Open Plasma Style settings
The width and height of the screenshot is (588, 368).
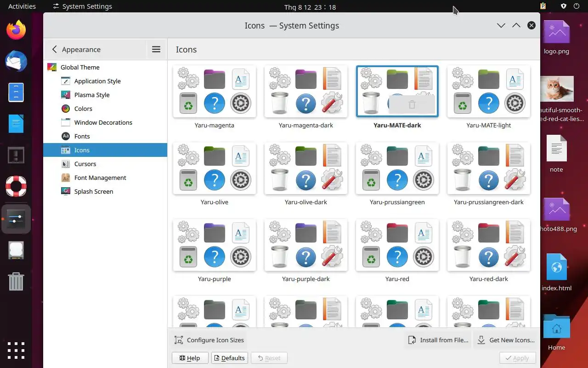coord(105,95)
